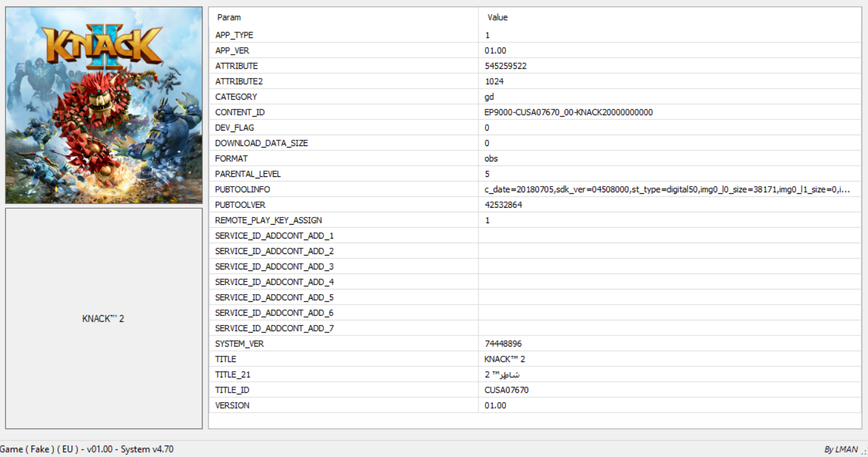Image resolution: width=868 pixels, height=457 pixels.
Task: Select the APP_TYPE row
Action: [535, 35]
